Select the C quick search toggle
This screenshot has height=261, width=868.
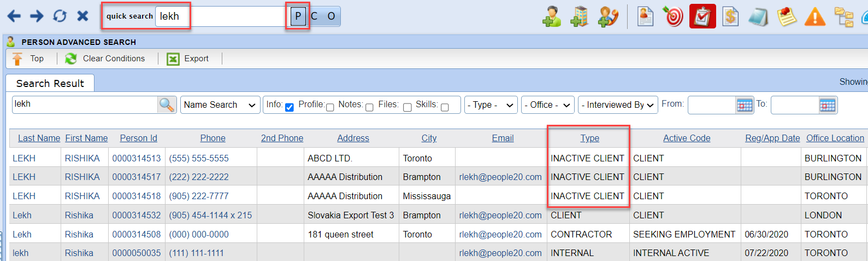[314, 16]
